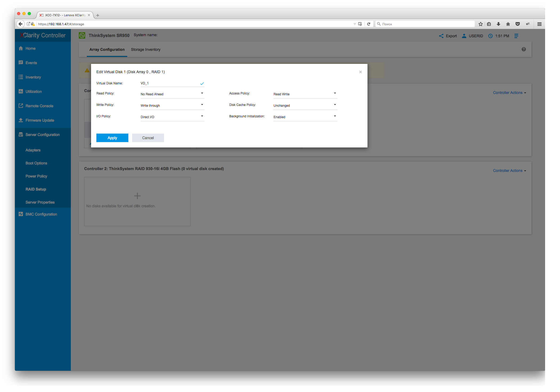This screenshot has width=560, height=392.
Task: Open Controller 2 Controller Actions menu
Action: tap(509, 171)
